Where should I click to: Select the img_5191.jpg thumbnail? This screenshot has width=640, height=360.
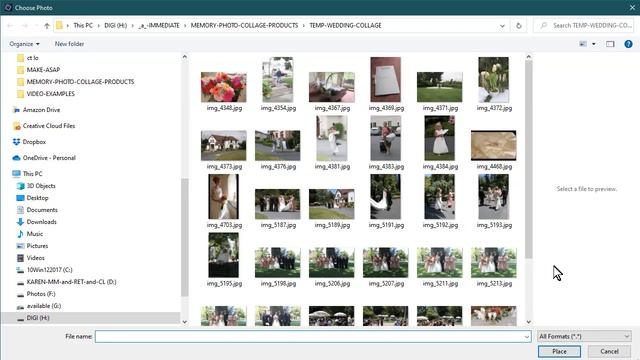tap(386, 197)
